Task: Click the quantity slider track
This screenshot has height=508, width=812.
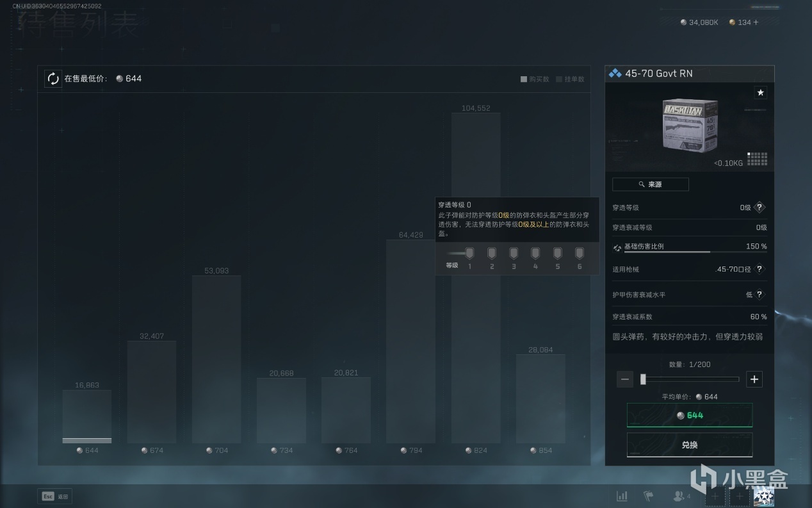Action: point(690,379)
